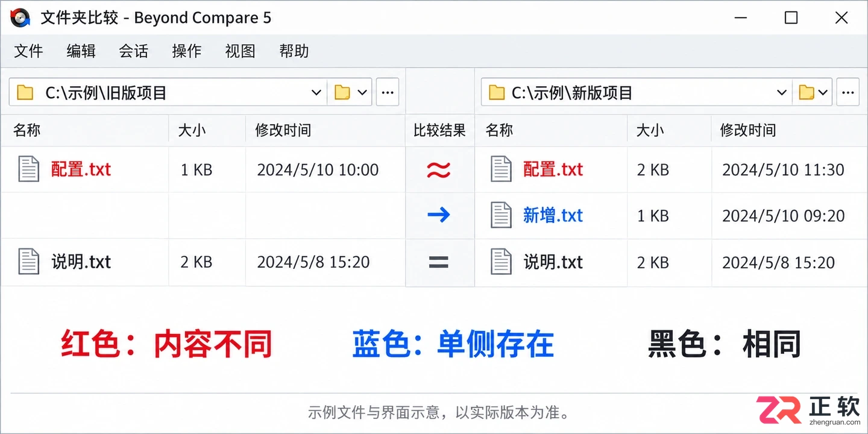
Task: Open the 会话 menu
Action: [x=134, y=51]
